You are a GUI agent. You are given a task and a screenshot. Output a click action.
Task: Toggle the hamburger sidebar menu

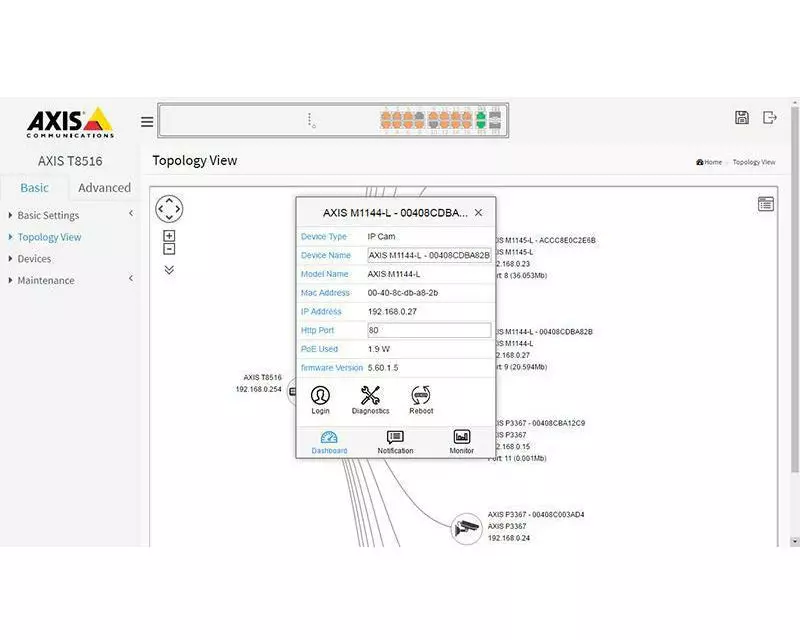pos(147,122)
